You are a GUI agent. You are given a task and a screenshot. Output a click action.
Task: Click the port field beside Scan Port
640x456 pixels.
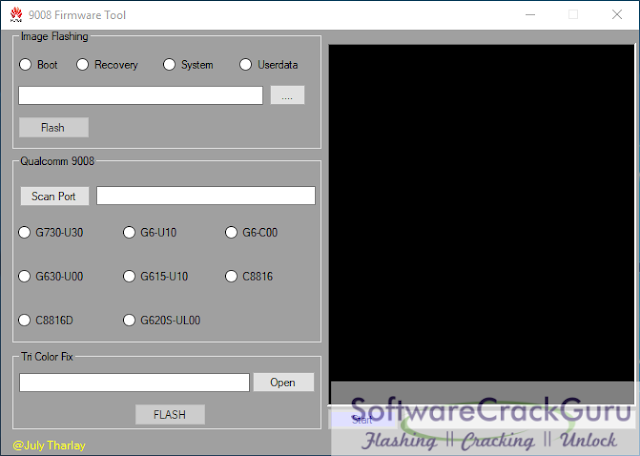pos(206,196)
